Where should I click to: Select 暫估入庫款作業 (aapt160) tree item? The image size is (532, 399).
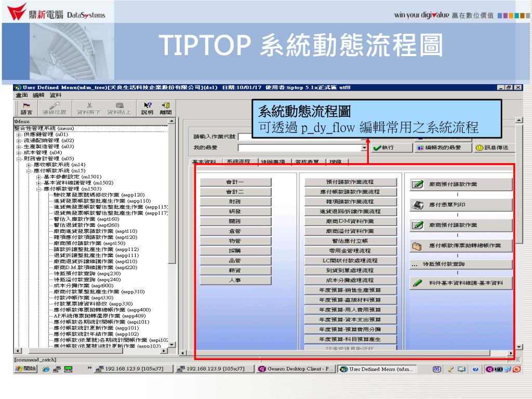pyautogui.click(x=87, y=219)
